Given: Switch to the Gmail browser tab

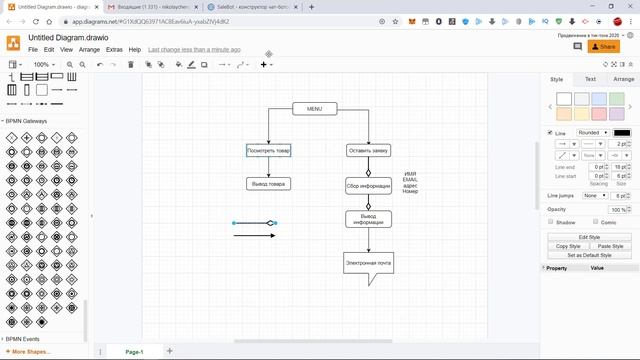Looking at the screenshot, I should pos(153,7).
